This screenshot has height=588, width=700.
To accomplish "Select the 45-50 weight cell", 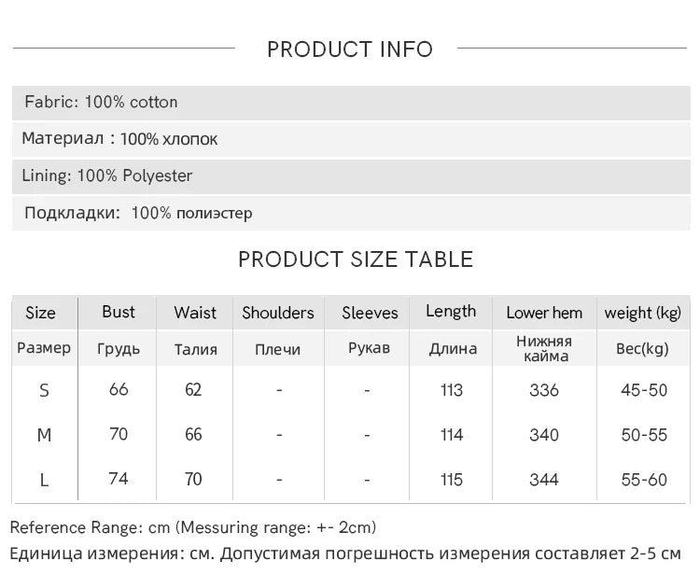I will click(644, 390).
